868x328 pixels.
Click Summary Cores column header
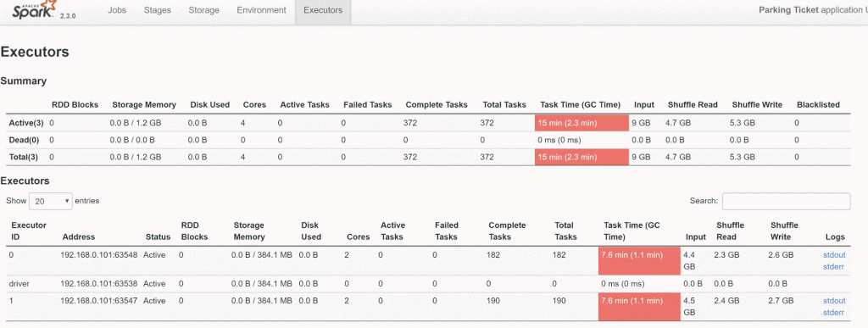click(x=254, y=104)
